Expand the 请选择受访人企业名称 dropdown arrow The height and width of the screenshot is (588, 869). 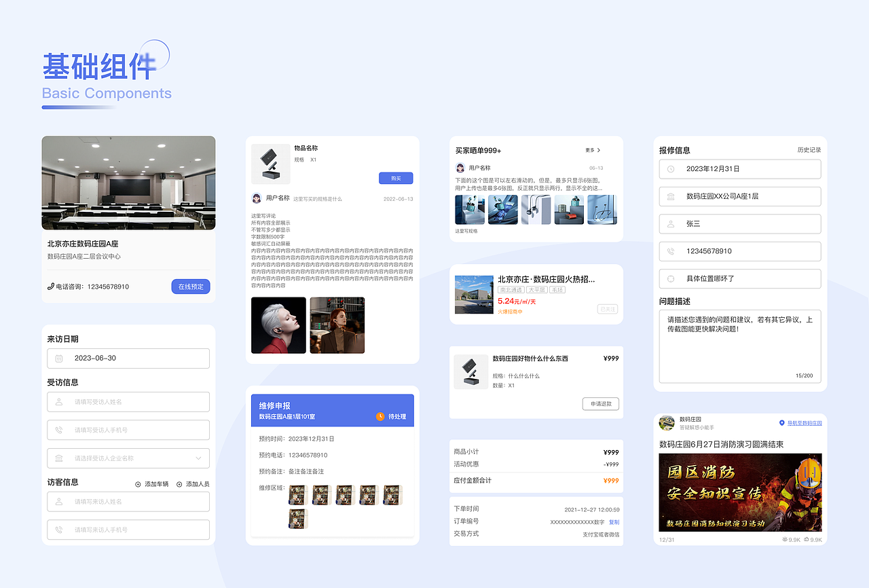pos(198,458)
